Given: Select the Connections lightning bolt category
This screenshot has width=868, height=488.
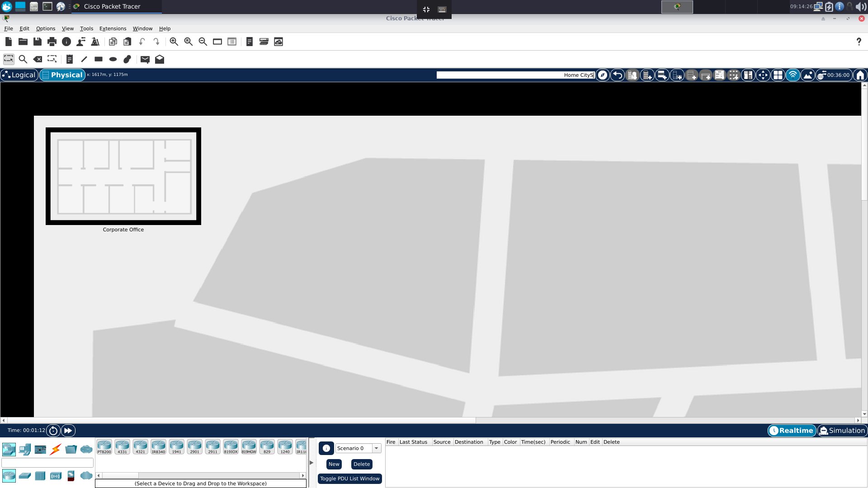Looking at the screenshot, I should tap(56, 449).
